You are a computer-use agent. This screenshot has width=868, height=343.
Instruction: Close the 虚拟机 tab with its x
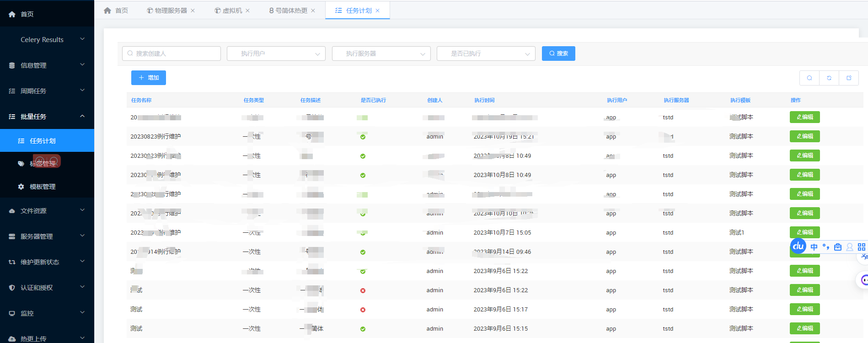pos(248,11)
